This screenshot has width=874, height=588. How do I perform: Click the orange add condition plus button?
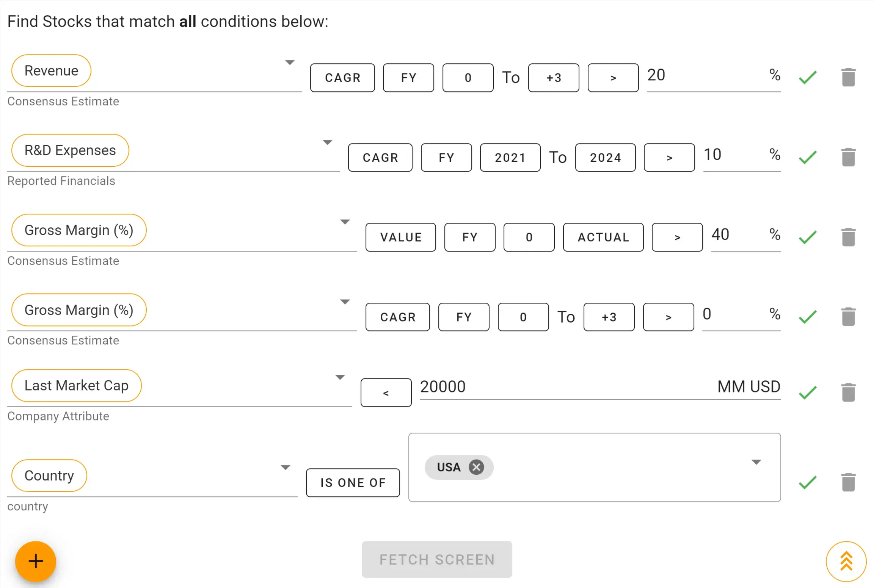point(36,561)
